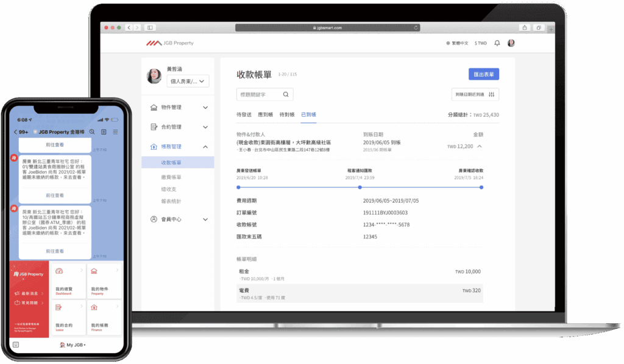Tap 常見問題 on the phone menu
The image size is (624, 364).
click(x=29, y=303)
